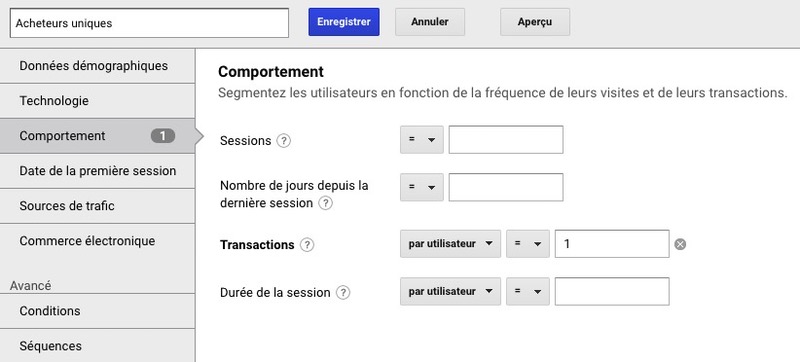The width and height of the screenshot is (800, 362).
Task: Open the Commerce électronique section
Action: point(97,241)
